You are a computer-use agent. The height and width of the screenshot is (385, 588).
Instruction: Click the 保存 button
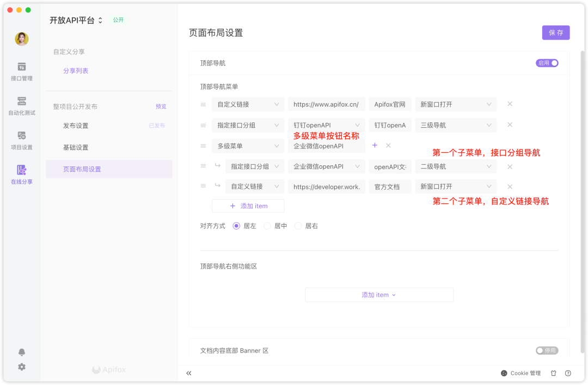click(x=556, y=33)
